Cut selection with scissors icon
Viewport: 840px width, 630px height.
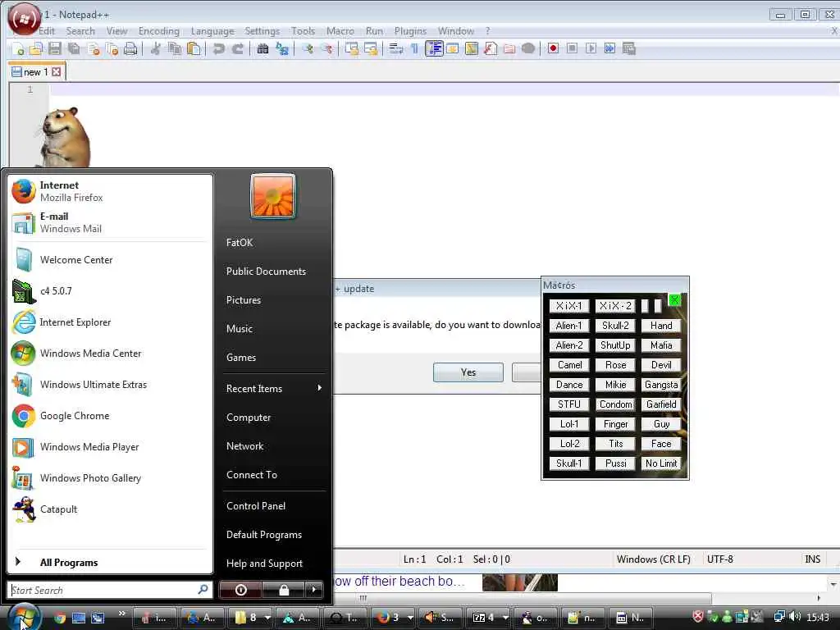[155, 49]
